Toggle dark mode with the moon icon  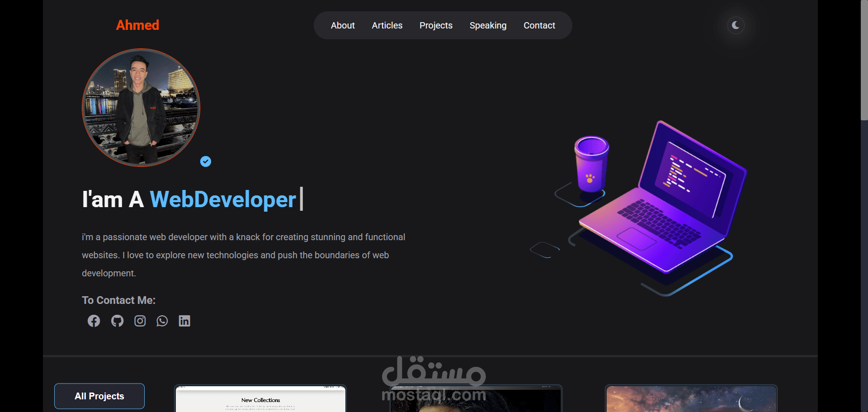click(x=736, y=25)
